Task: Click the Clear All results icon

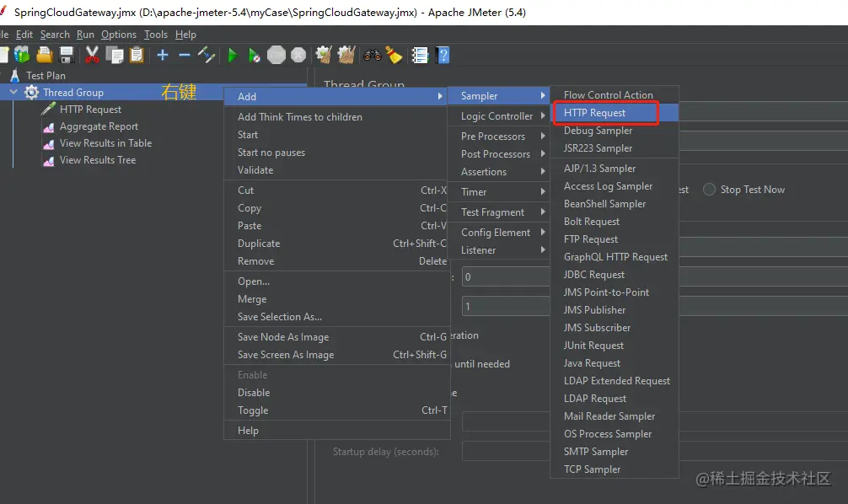Action: (x=346, y=55)
